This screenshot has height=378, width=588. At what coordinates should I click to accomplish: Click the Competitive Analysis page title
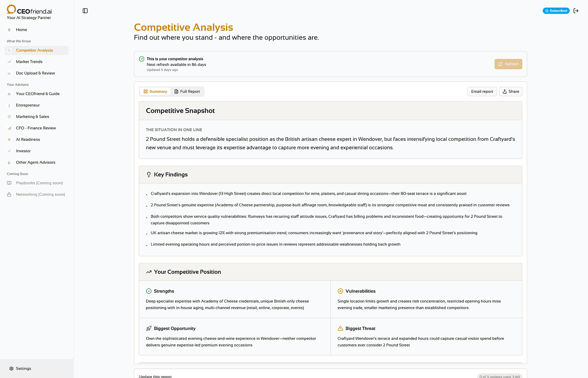[x=183, y=27]
